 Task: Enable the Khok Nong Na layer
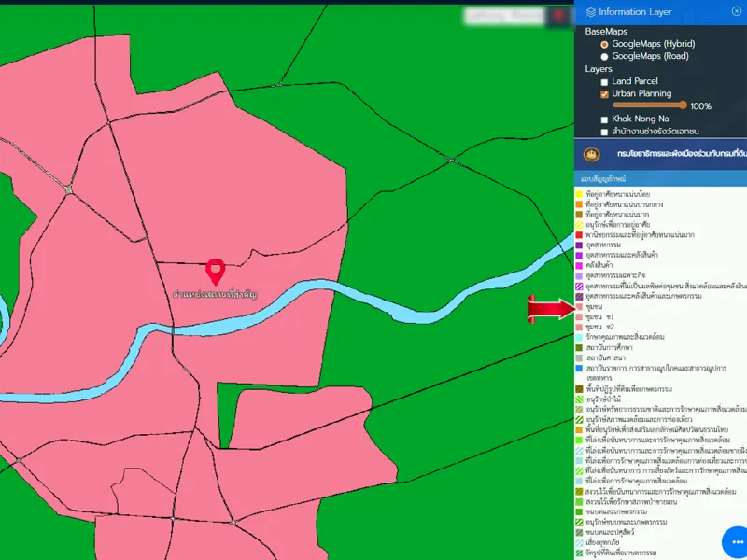605,119
